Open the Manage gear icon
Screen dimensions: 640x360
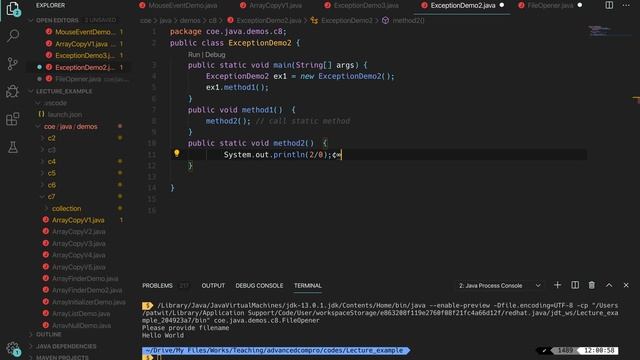(x=13, y=349)
